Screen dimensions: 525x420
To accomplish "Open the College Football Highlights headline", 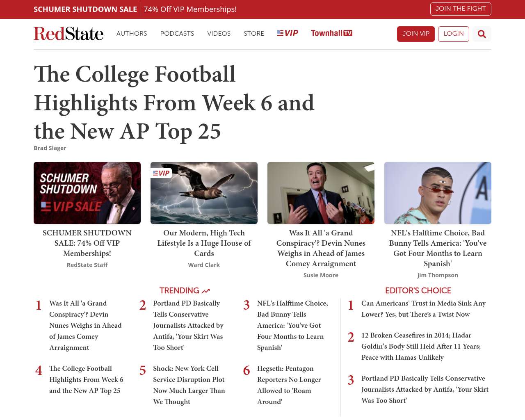I will [x=174, y=103].
